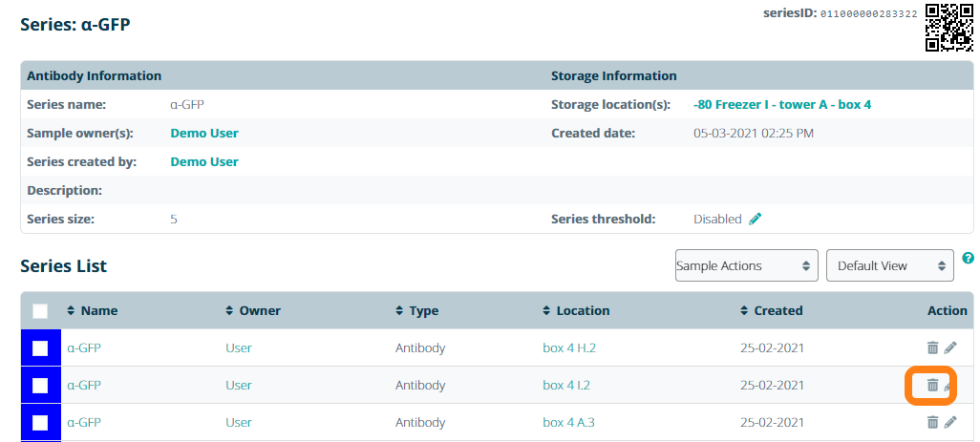
Task: Open the box 4 H.2 location link
Action: click(x=569, y=348)
